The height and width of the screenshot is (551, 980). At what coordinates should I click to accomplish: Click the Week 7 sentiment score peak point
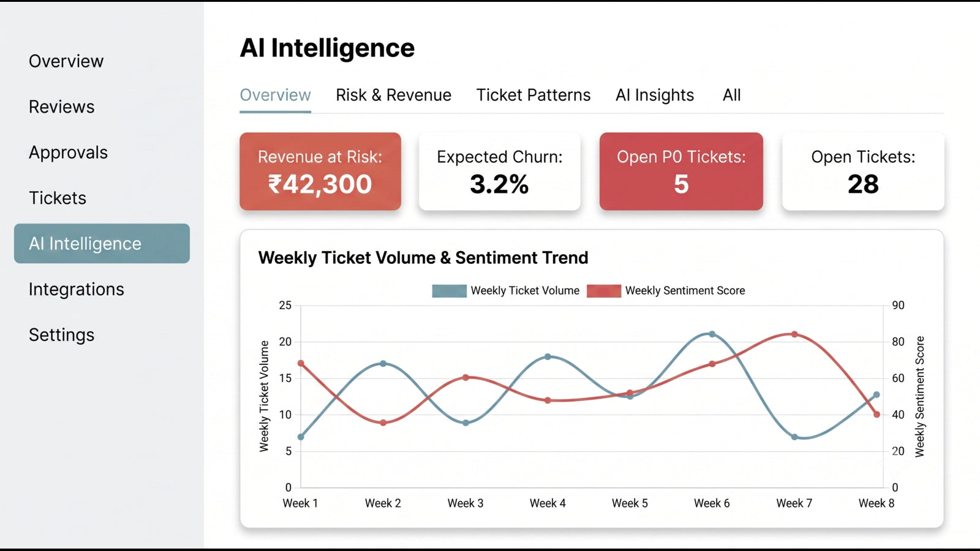(x=794, y=334)
